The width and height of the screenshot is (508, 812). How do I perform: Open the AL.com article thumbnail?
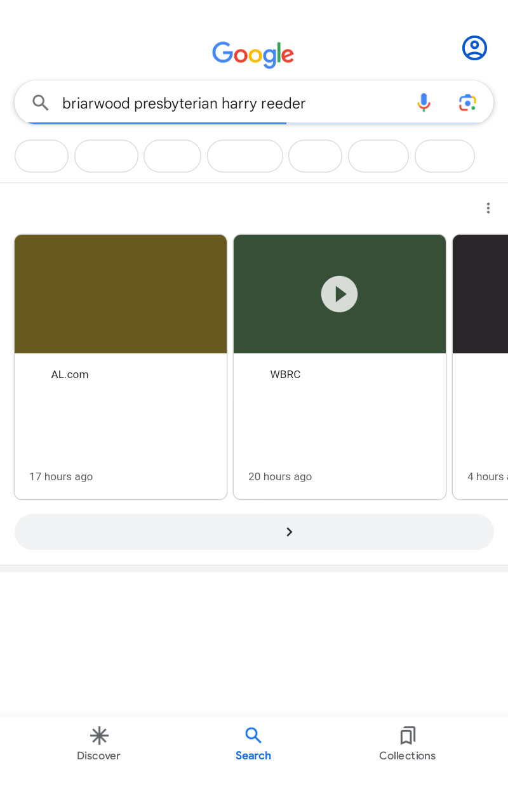click(121, 294)
